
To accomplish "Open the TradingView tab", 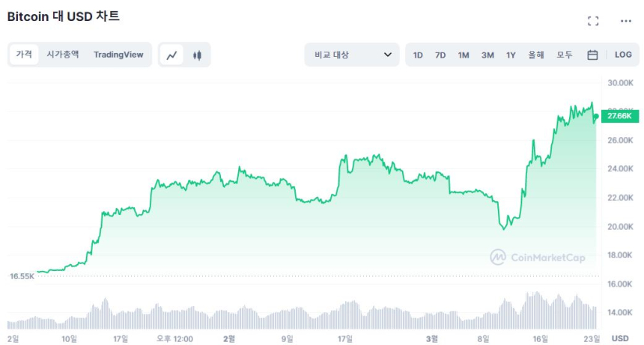I will (x=118, y=54).
